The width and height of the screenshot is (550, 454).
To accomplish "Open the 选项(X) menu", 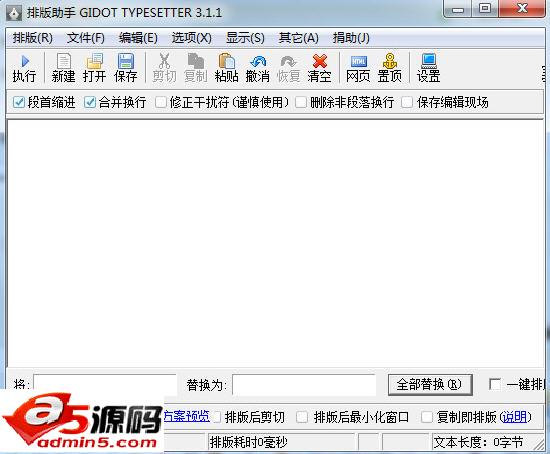I will point(192,38).
